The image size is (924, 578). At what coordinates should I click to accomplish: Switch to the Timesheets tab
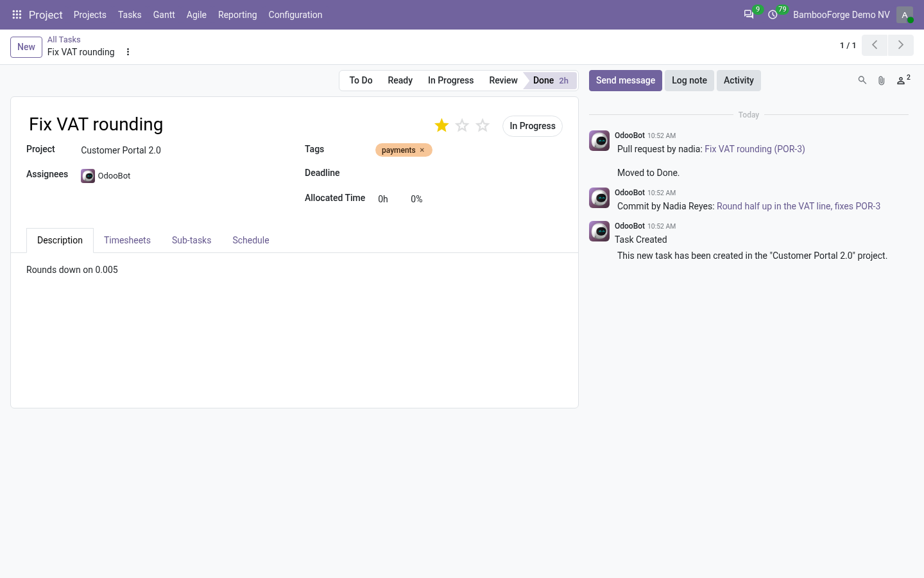(x=127, y=240)
